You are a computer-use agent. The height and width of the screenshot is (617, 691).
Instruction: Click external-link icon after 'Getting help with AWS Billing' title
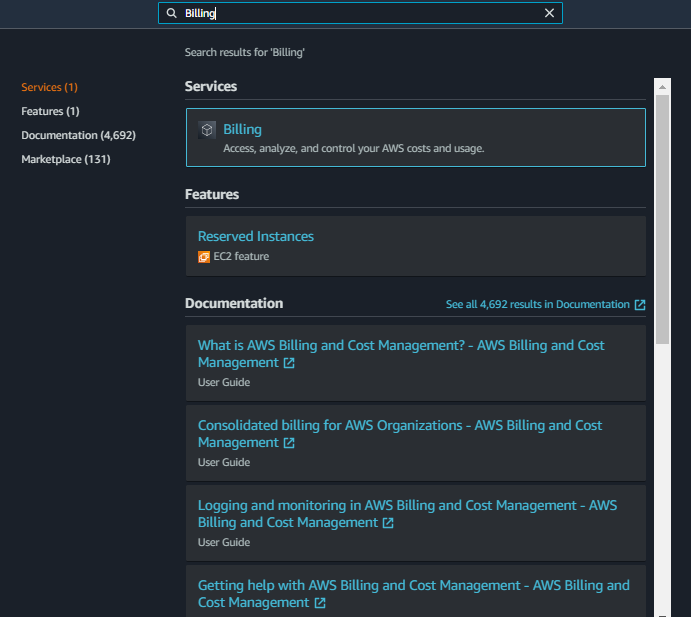coord(320,603)
